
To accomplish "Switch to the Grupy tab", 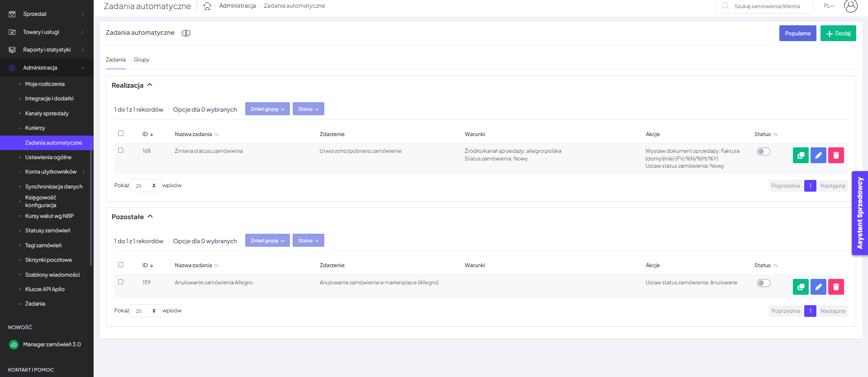I will [x=142, y=60].
